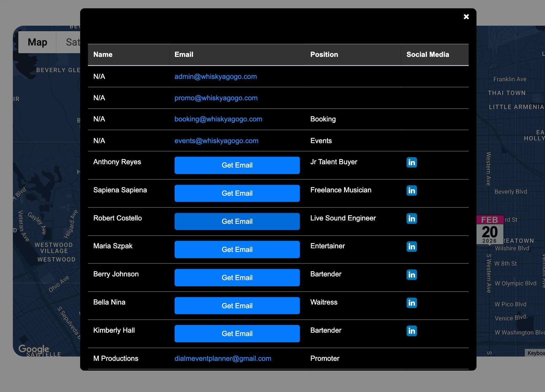Get Email for Kimberly Hall

pyautogui.click(x=237, y=334)
